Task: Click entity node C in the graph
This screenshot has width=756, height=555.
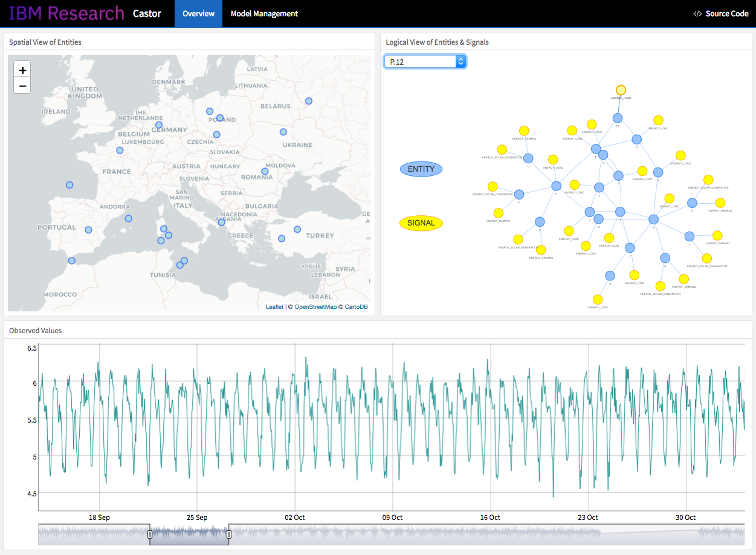Action: [x=689, y=236]
